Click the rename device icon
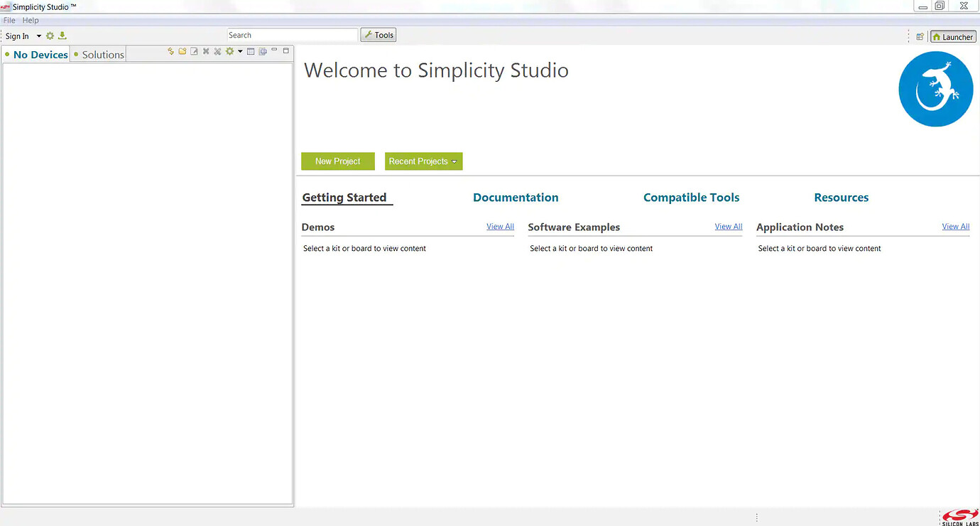980x526 pixels. [x=194, y=50]
